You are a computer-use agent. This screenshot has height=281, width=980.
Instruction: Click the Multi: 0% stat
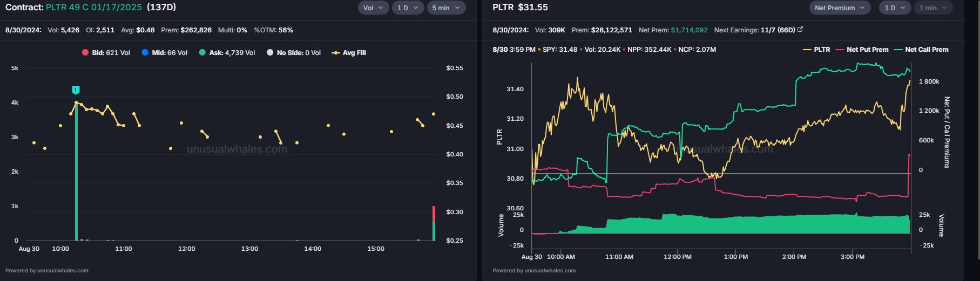(x=233, y=30)
